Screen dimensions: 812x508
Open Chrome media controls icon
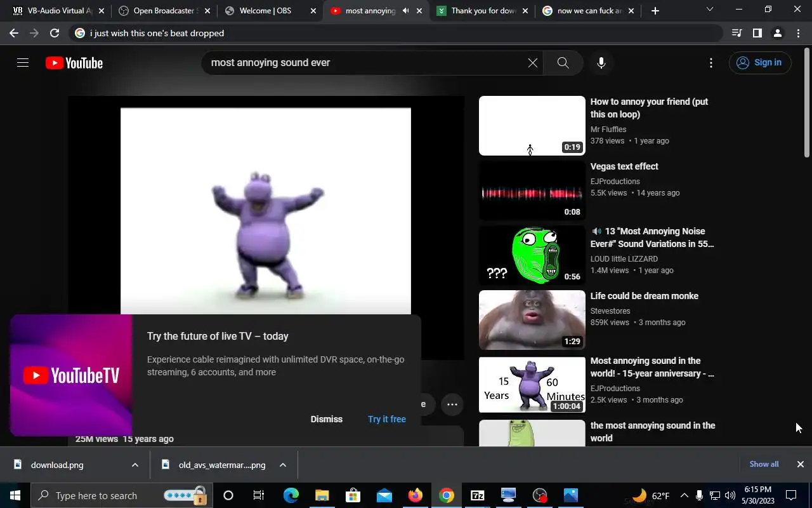737,33
